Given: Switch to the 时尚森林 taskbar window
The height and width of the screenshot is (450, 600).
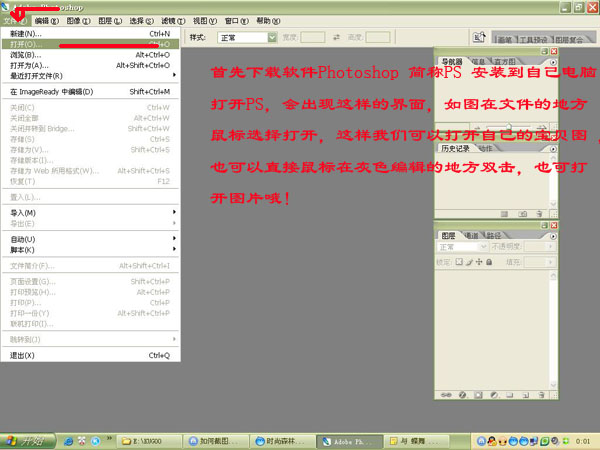Looking at the screenshot, I should 282,441.
